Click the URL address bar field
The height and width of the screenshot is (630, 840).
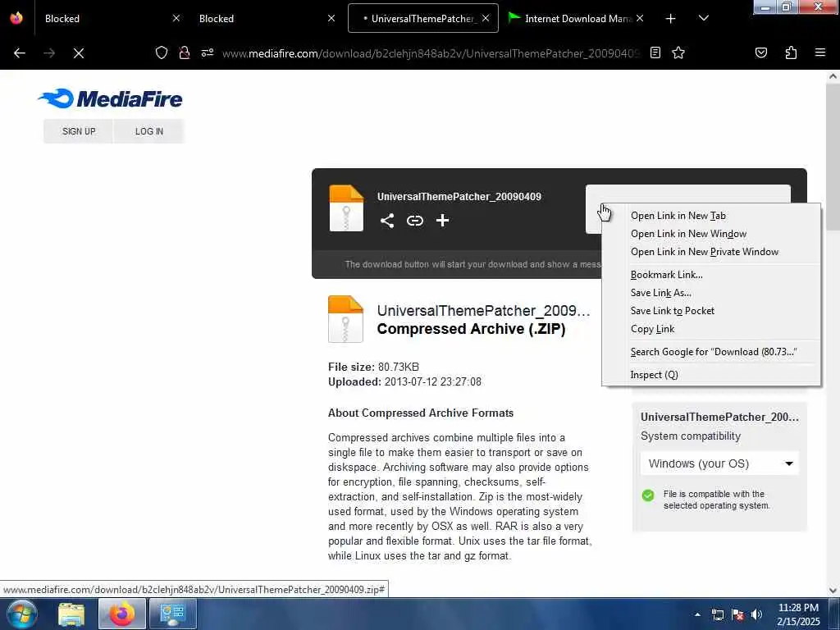tap(430, 53)
